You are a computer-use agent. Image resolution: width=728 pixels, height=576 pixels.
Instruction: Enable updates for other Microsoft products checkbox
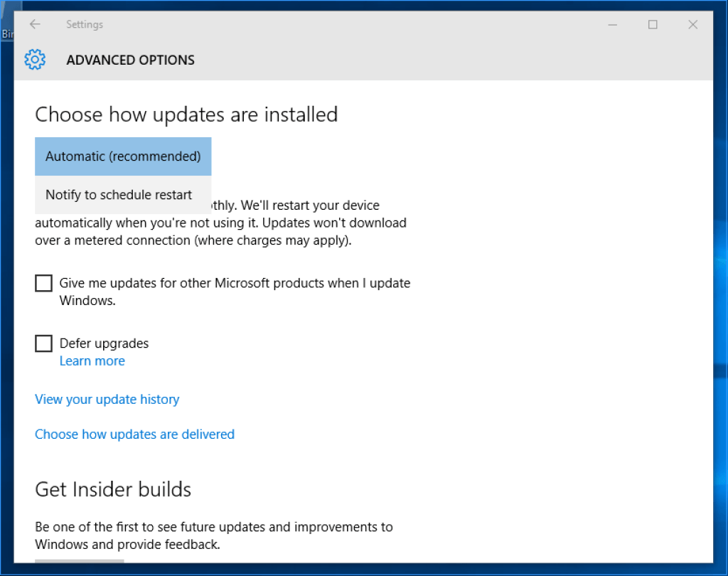44,284
